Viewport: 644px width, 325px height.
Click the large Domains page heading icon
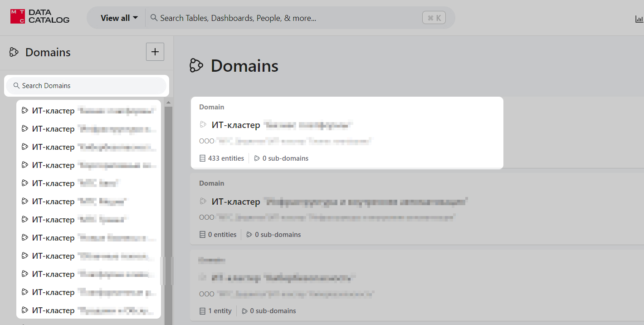coord(196,66)
